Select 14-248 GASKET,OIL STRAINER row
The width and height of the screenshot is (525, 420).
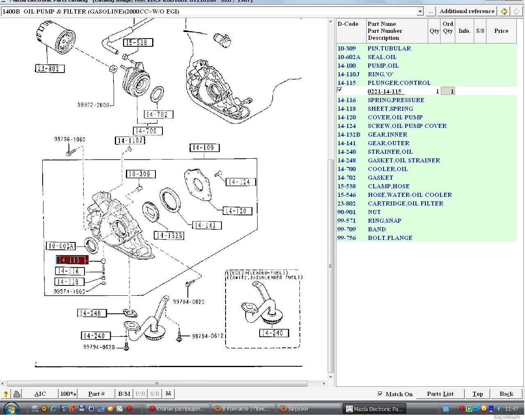(x=427, y=160)
